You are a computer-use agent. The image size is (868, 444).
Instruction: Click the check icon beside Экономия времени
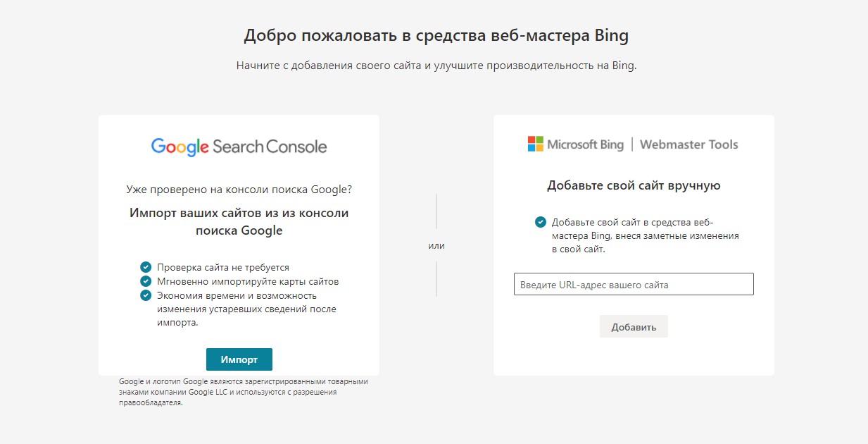point(146,295)
